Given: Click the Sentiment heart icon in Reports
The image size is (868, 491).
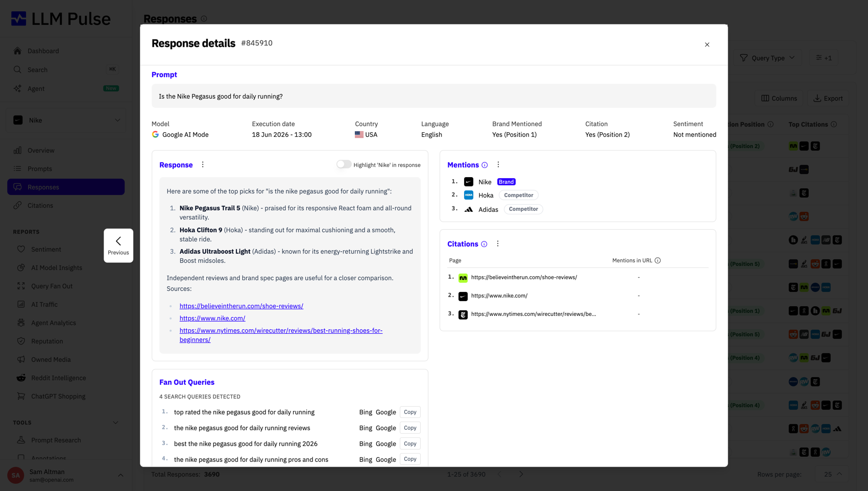Looking at the screenshot, I should (x=21, y=250).
